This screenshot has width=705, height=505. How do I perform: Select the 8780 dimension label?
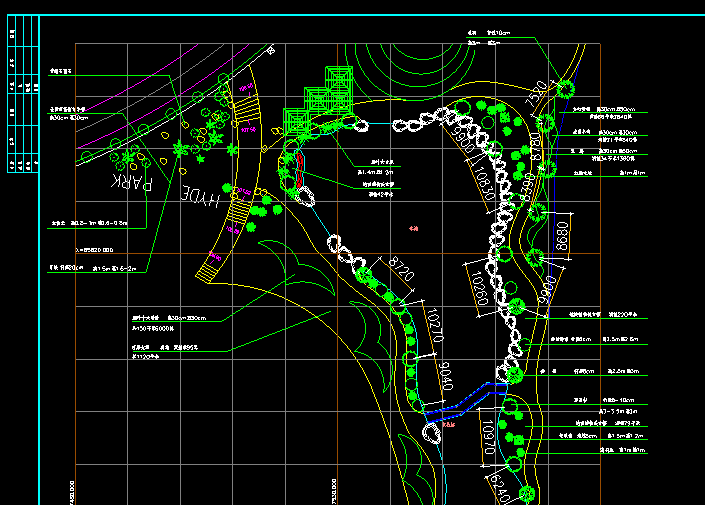pos(535,146)
